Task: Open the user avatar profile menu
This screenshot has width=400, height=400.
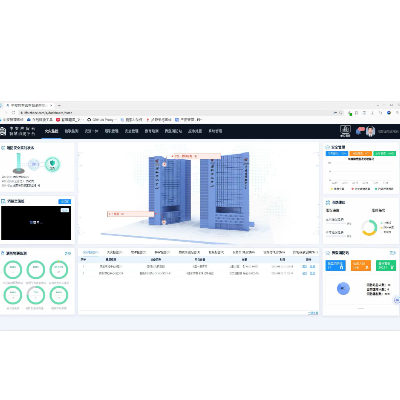Action: (x=370, y=131)
